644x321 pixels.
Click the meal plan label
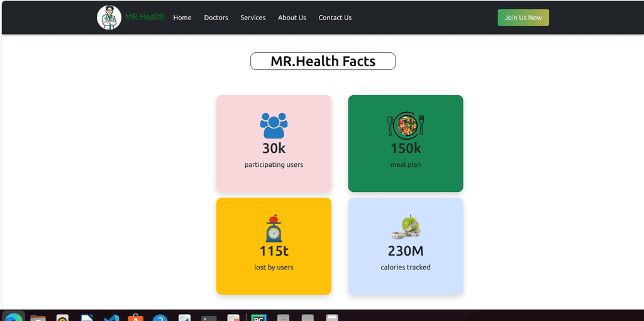click(x=406, y=165)
